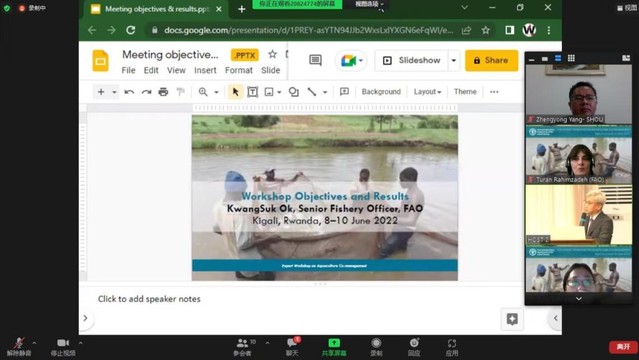Click the yellow Share button

pos(491,60)
